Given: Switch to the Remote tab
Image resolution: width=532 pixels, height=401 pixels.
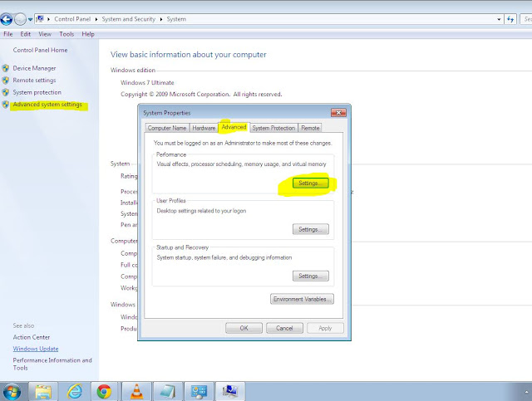Looking at the screenshot, I should point(310,128).
